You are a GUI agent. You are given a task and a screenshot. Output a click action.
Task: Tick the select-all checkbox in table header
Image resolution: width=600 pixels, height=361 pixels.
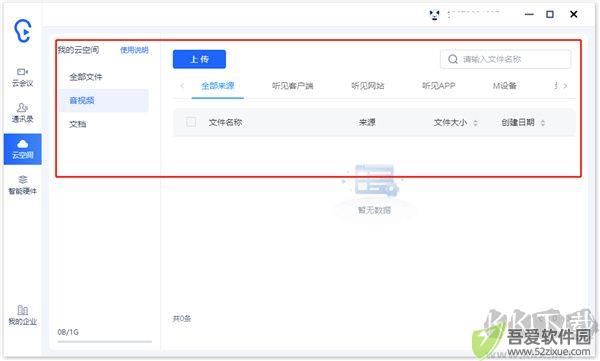click(x=191, y=123)
